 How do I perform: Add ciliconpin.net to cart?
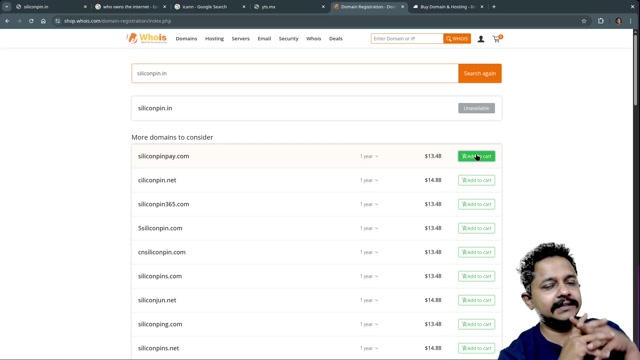point(476,180)
